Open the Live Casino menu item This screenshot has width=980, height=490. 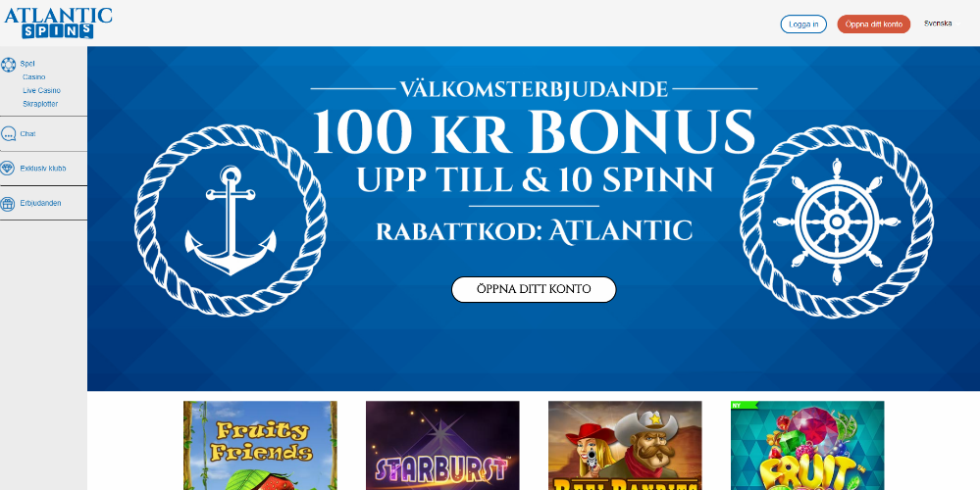click(41, 90)
